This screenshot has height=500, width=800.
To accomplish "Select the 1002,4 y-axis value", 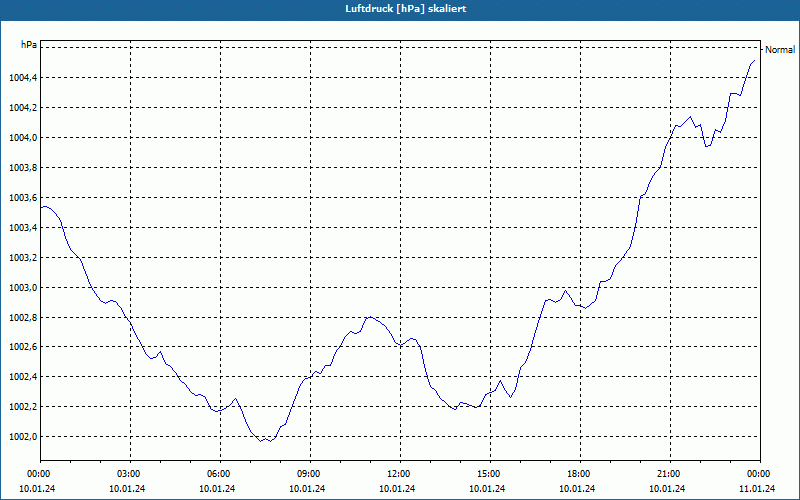I will [22, 377].
